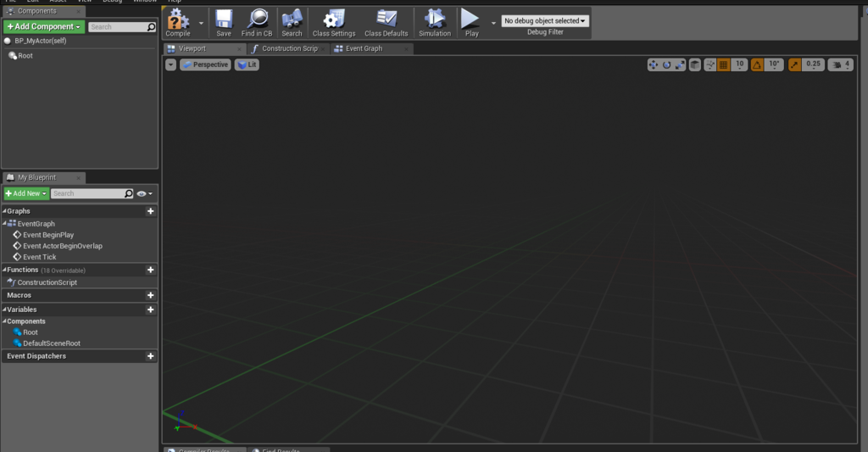Image resolution: width=868 pixels, height=452 pixels.
Task: Start Simulation from the toolbar
Action: point(435,23)
